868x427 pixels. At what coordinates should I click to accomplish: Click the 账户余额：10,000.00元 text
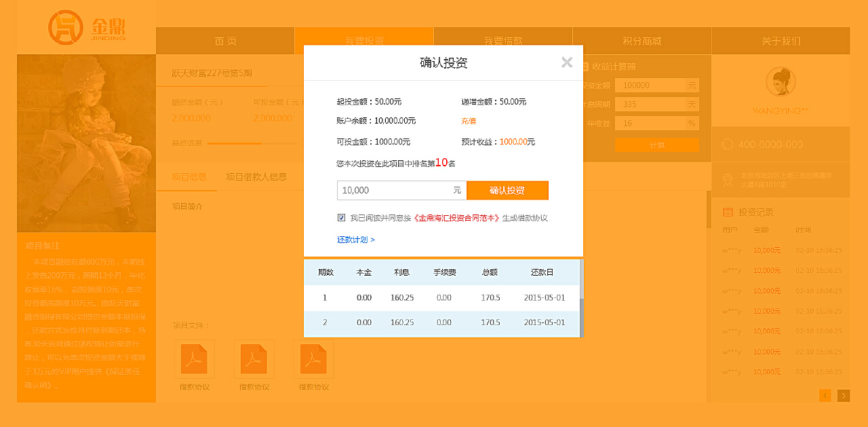click(x=376, y=121)
